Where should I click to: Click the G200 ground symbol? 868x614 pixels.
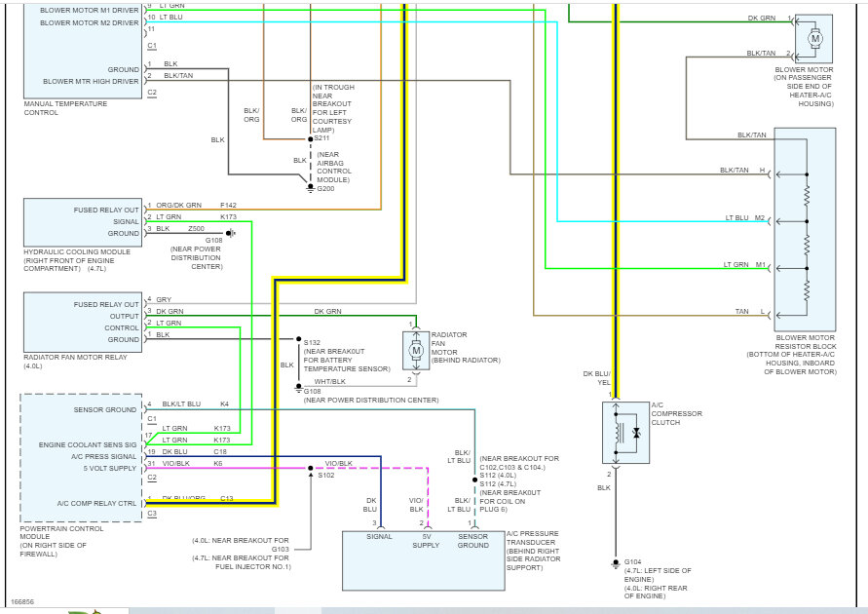coord(310,188)
